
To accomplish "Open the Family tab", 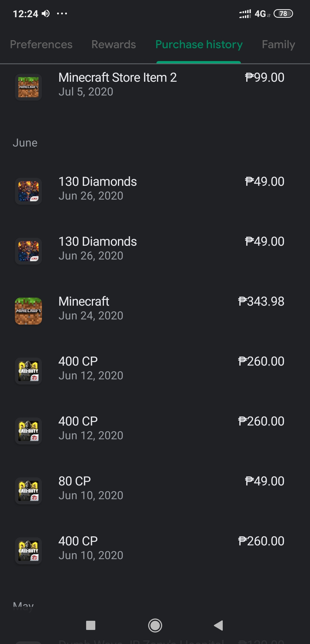I will coord(278,44).
